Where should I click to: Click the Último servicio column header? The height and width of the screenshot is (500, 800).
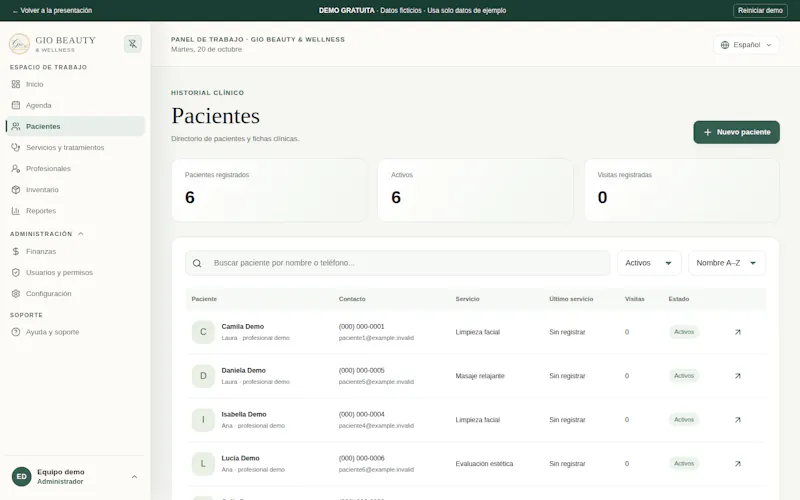tap(571, 299)
